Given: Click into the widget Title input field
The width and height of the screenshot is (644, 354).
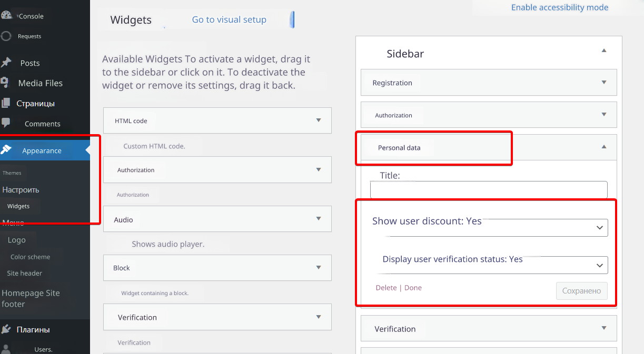Looking at the screenshot, I should pyautogui.click(x=488, y=190).
